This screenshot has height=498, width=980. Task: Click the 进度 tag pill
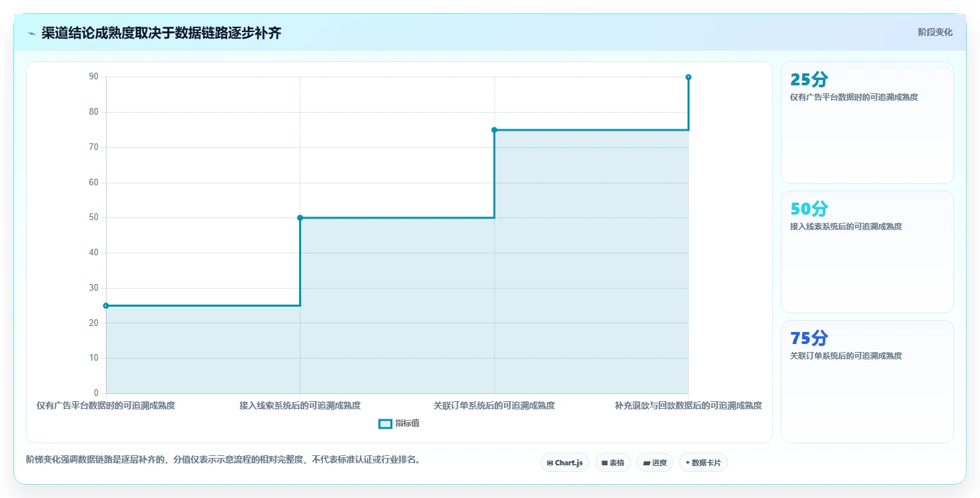655,463
